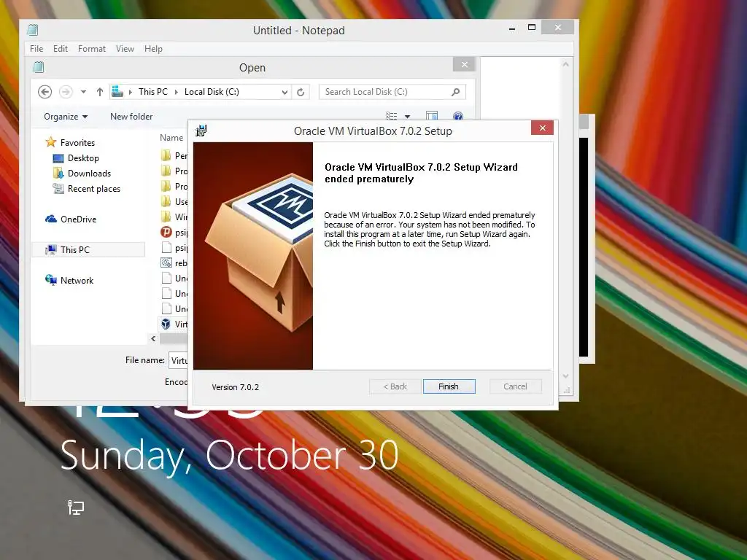Toggle the preview pane icon
747x560 pixels.
432,116
